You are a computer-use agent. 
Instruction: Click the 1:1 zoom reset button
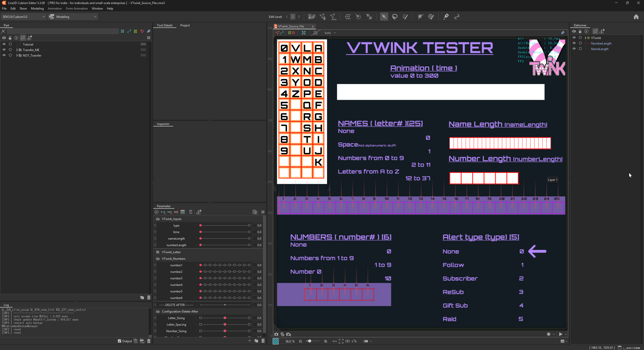(334, 341)
